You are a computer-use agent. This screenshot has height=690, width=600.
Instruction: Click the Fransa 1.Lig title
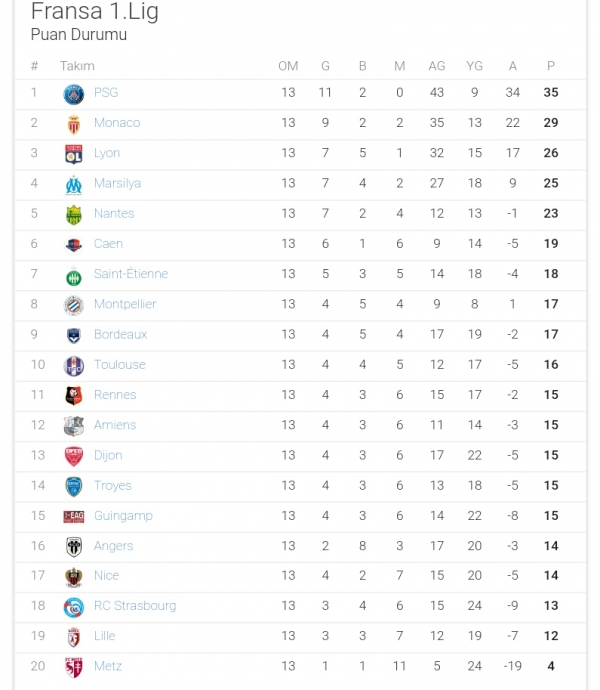tap(94, 13)
